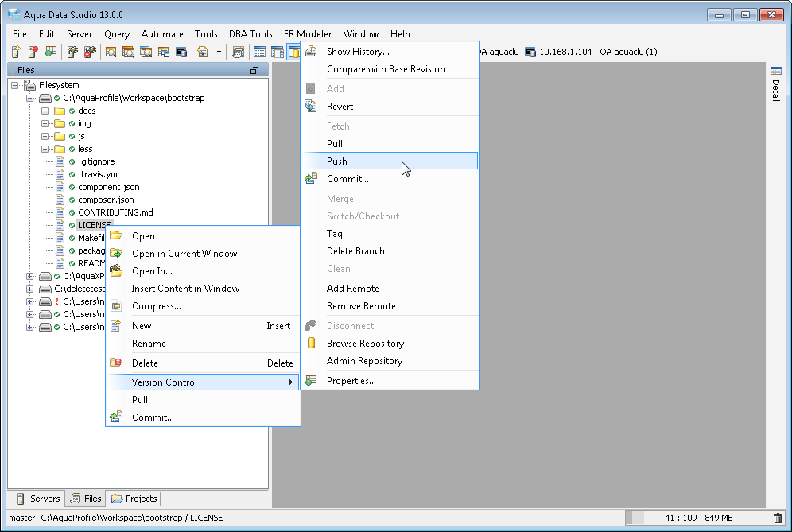Collapse the C:\AquaProfile\Workspace\bootstrap node

[29, 98]
